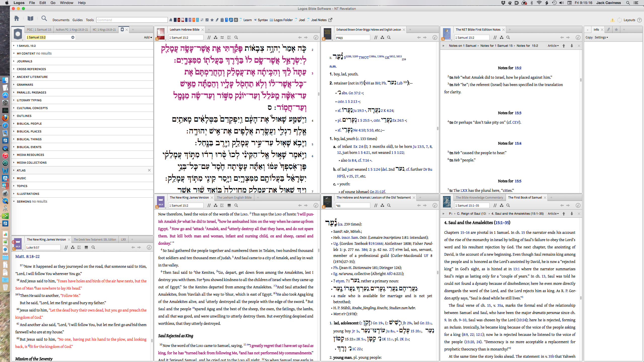Show info for Enhanced Brown-Driver-Briggs panel

pyautogui.click(x=435, y=37)
